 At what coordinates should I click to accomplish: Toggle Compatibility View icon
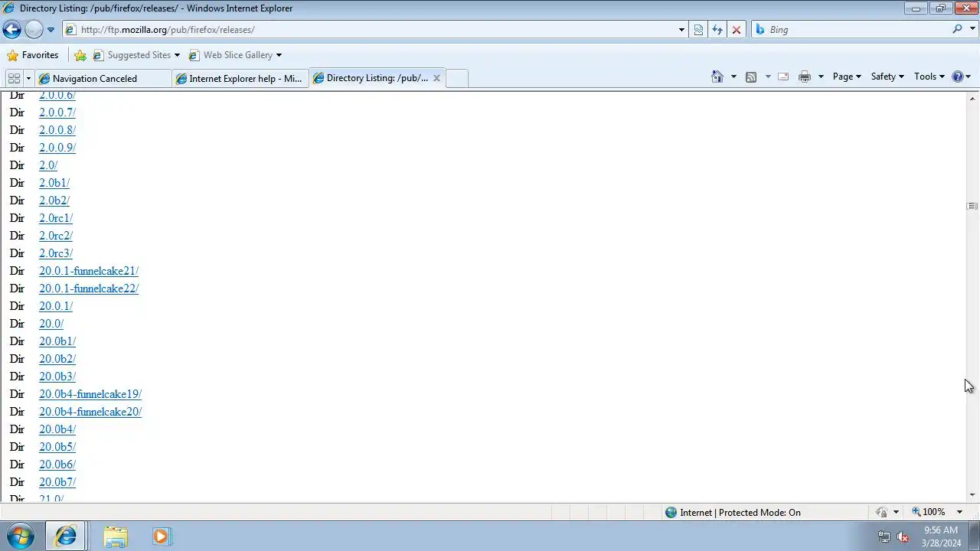coord(698,30)
